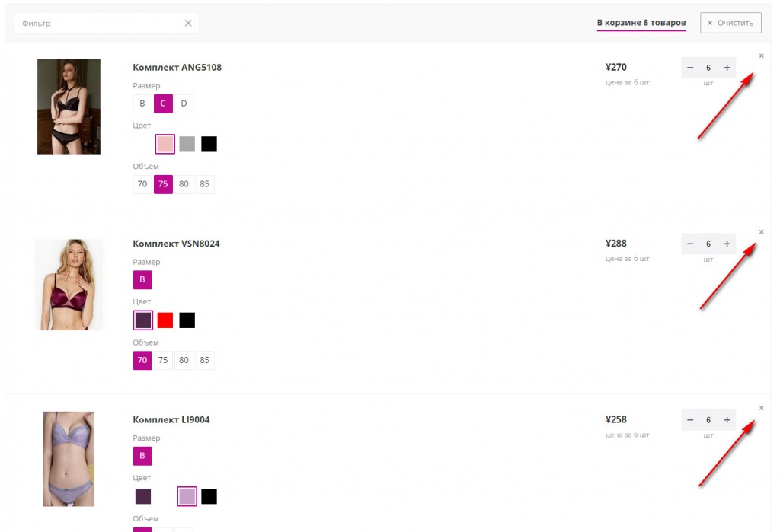Viewport: 780px width, 532px height.
Task: Pick the pink color for Комплект ANG5108
Action: point(165,144)
